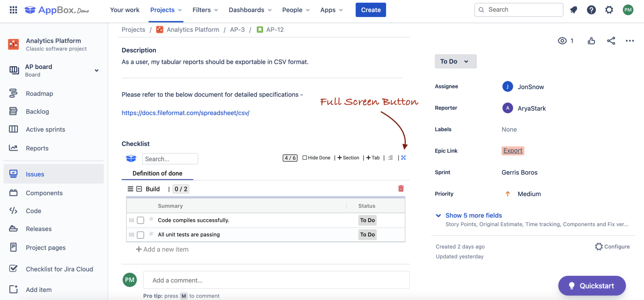The height and width of the screenshot is (300, 644).
Task: Open the app switcher grid icon
Action: [13, 10]
